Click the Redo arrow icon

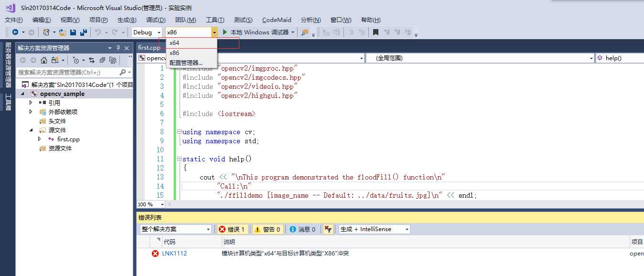115,32
